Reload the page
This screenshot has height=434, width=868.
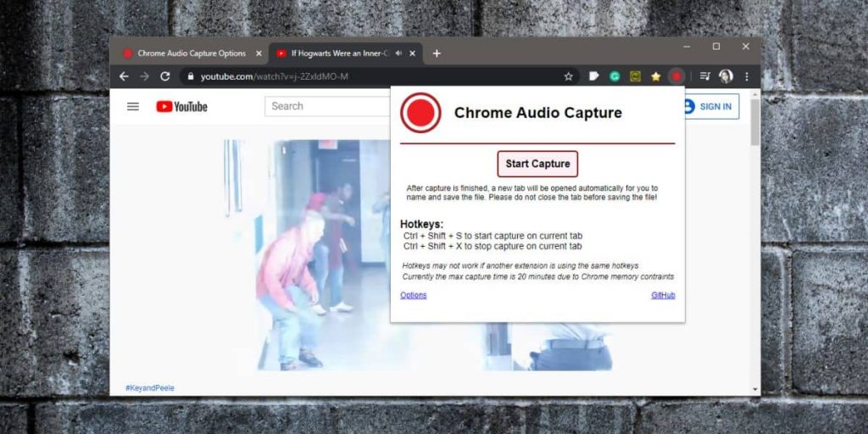coord(165,76)
